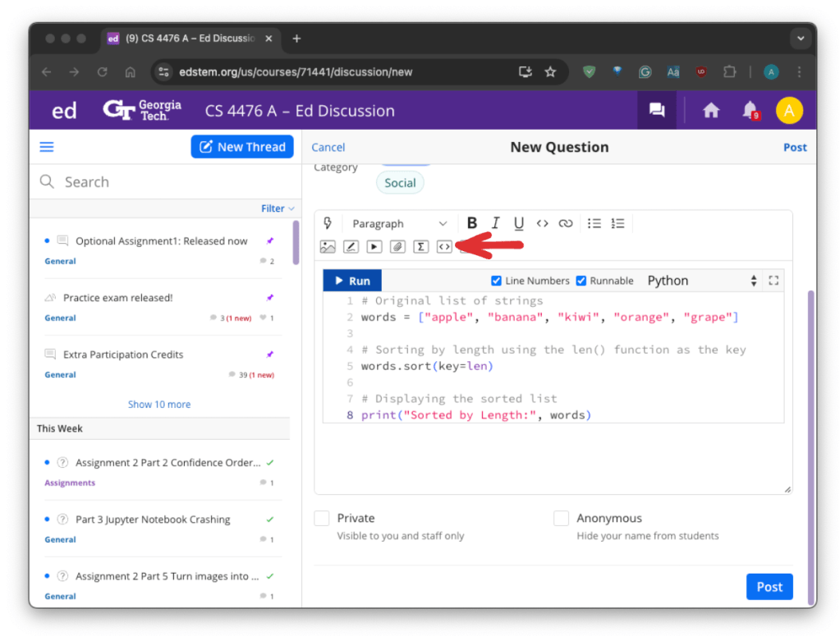
Task: Insert a hyperlink using the link icon
Action: (565, 223)
